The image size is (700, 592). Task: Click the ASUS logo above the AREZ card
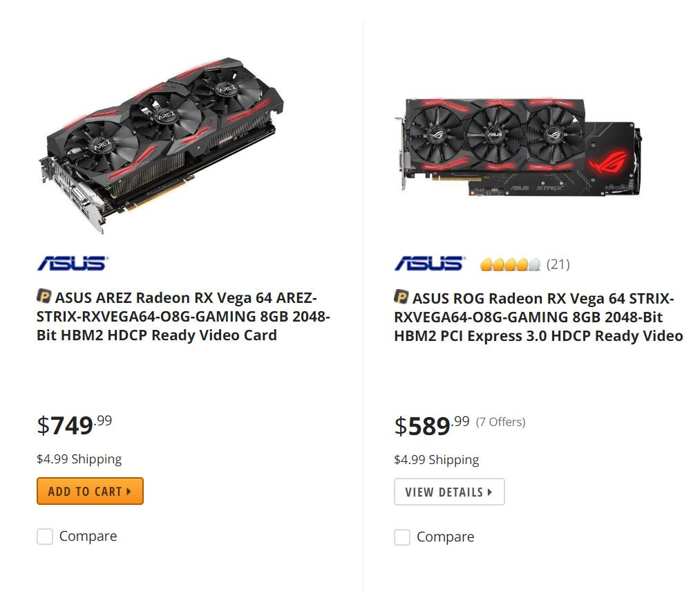coord(73,263)
